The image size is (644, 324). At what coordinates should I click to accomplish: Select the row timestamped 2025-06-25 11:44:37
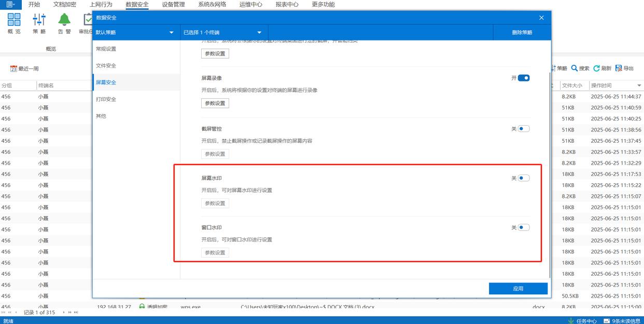pyautogui.click(x=322, y=97)
